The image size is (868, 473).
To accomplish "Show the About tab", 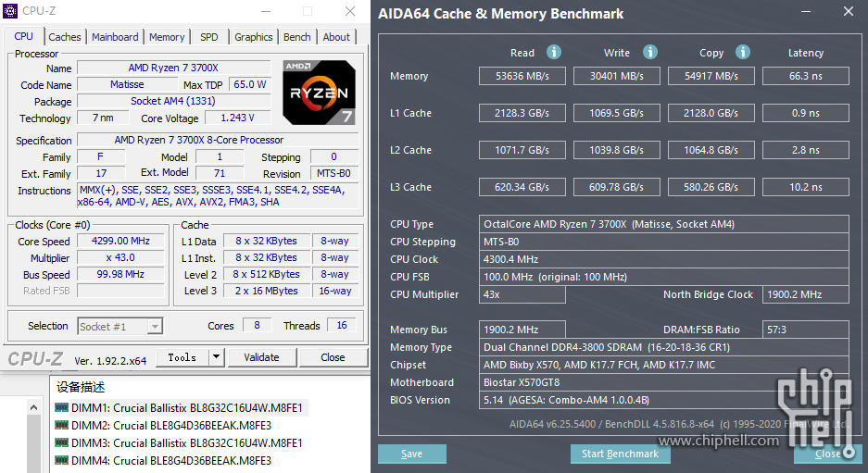I will click(336, 37).
